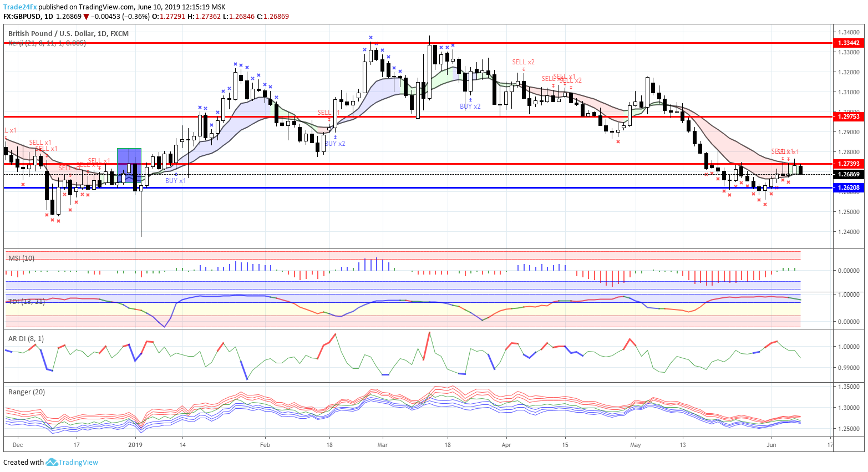Click the SELL x2 marker above the April candles
The width and height of the screenshot is (868, 472).
click(x=523, y=62)
